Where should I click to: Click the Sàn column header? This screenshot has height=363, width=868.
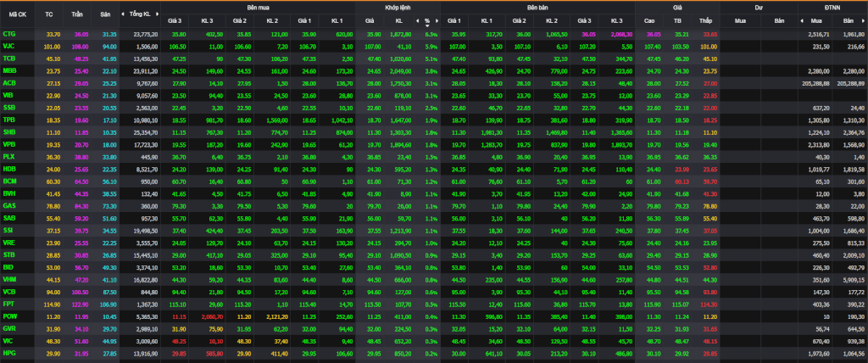[x=105, y=14]
